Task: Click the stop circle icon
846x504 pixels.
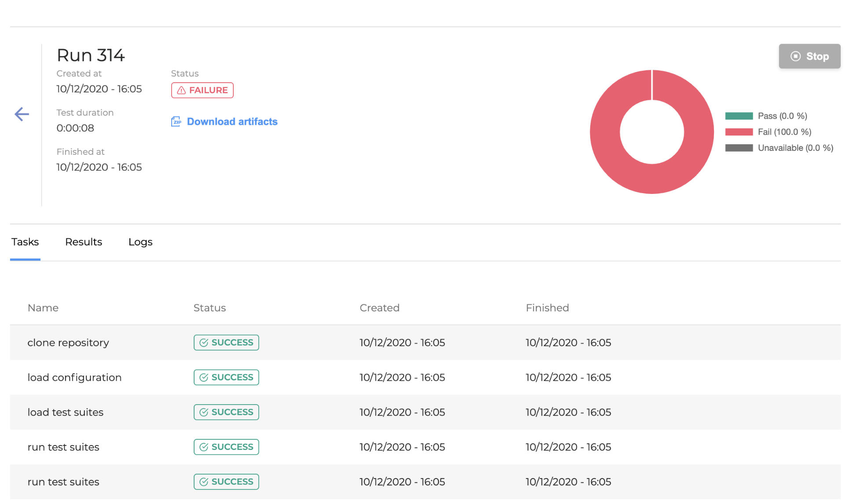Action: click(795, 56)
